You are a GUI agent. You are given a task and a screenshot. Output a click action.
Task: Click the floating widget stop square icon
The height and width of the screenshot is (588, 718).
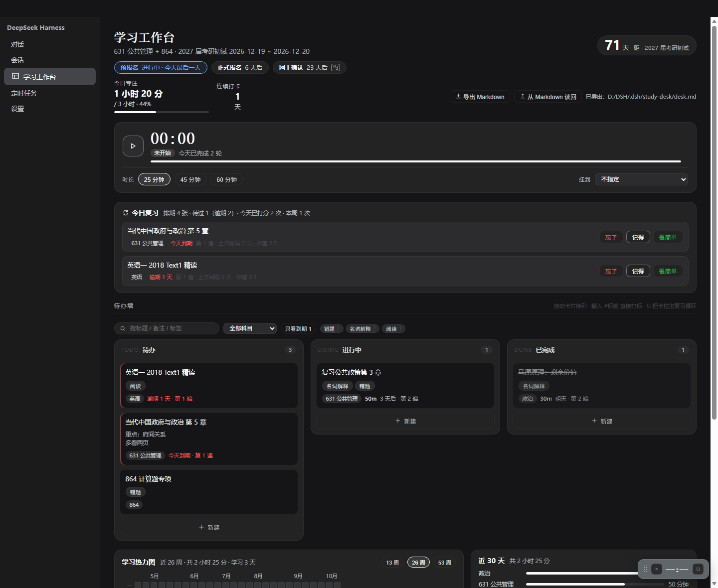click(x=698, y=569)
